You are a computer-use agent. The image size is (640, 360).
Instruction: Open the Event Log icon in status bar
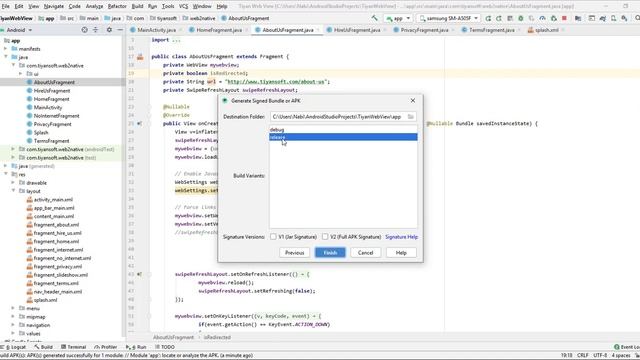tap(617, 347)
